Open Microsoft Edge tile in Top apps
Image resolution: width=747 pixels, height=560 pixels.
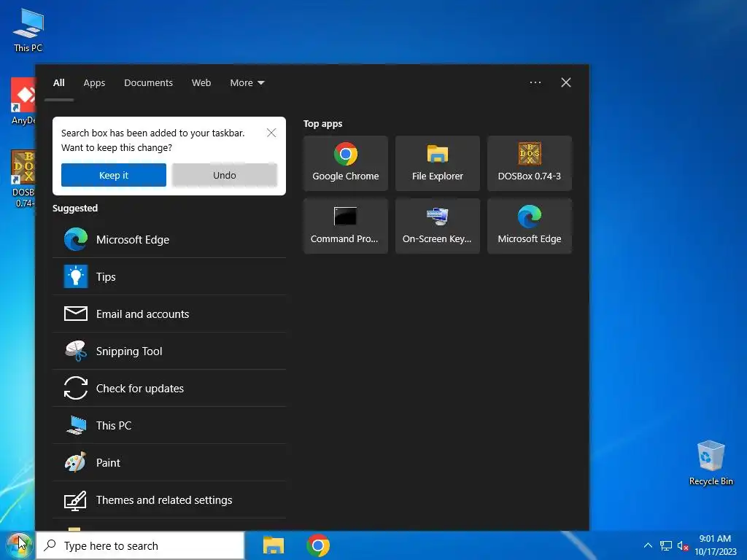pos(530,226)
